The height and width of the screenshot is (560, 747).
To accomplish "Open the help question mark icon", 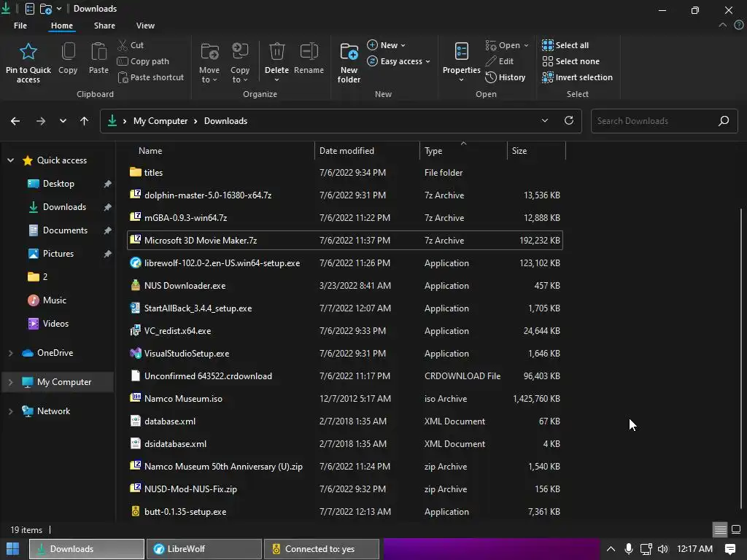I will coord(739,26).
